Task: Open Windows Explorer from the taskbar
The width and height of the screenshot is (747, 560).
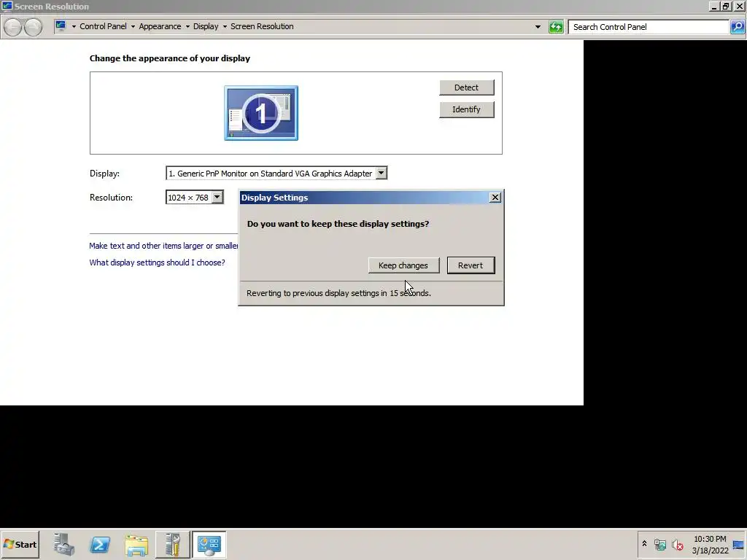Action: point(136,544)
